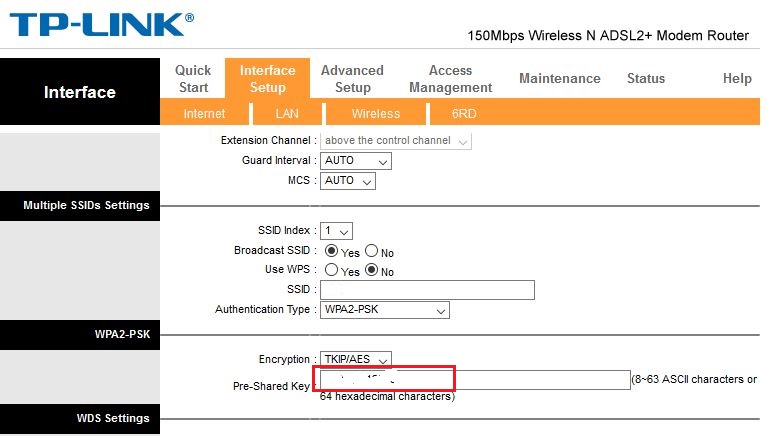
Task: Expand the Encryption TKIP/AES dropdown
Action: [356, 359]
